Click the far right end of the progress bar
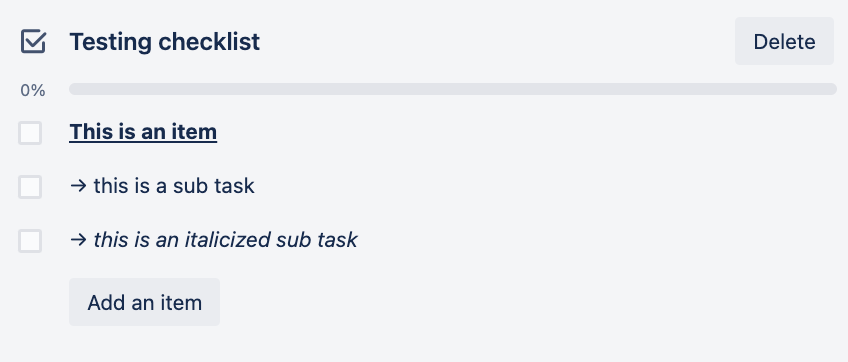848x362 pixels. tap(831, 89)
